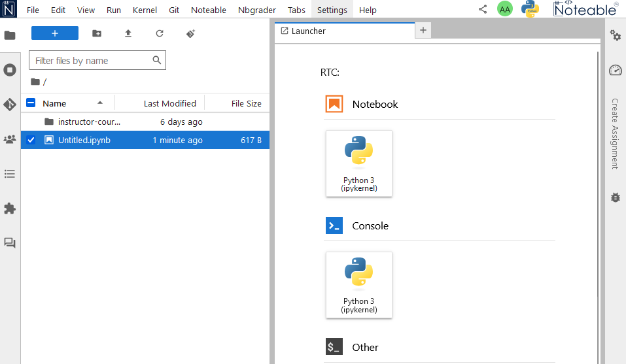Sort files by Name column arrow
626x364 pixels.
point(100,103)
